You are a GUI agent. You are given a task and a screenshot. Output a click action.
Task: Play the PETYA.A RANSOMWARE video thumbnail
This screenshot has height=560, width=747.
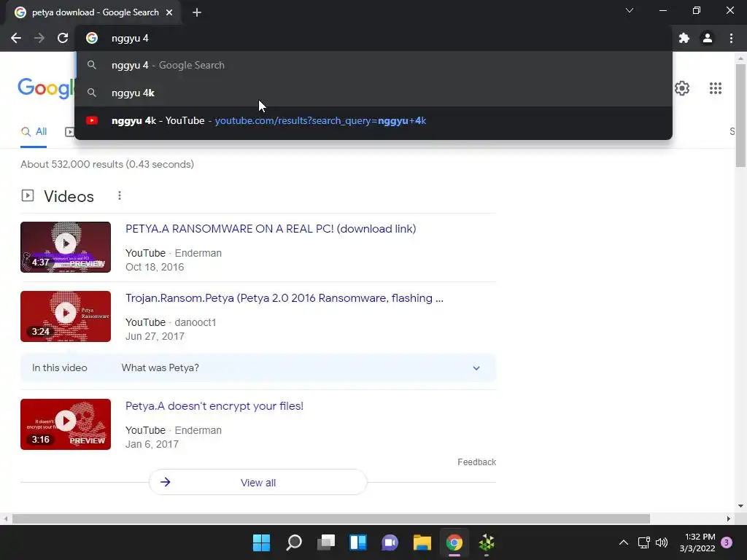(66, 247)
